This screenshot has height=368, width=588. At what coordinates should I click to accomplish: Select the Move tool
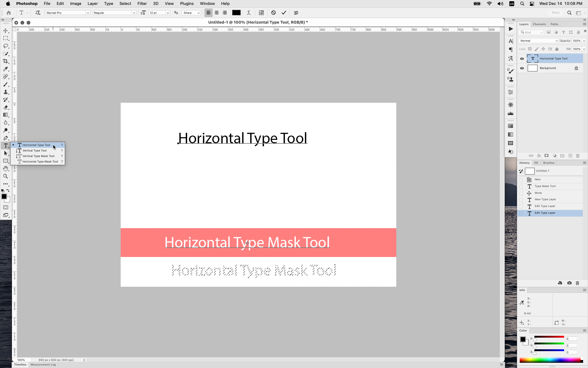[x=6, y=30]
